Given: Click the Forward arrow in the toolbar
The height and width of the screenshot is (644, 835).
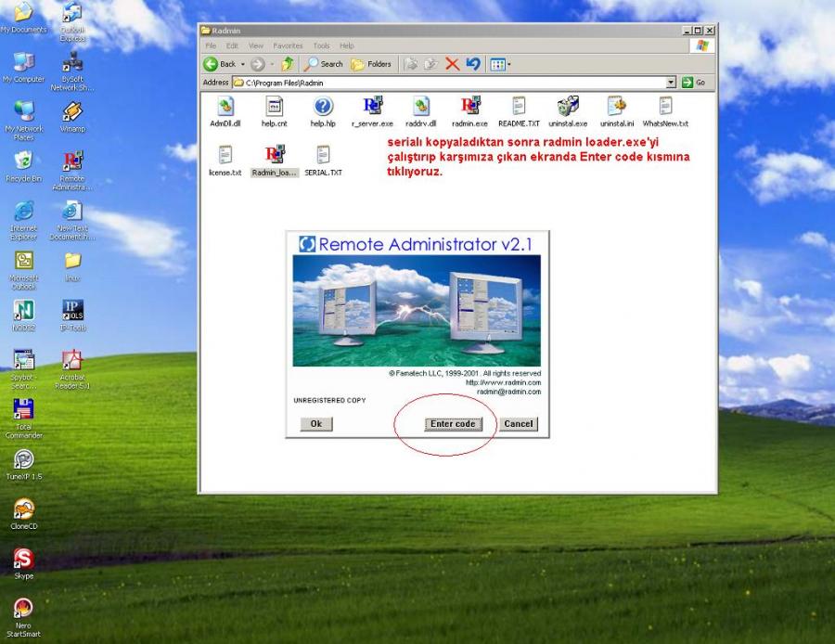Looking at the screenshot, I should tap(258, 64).
